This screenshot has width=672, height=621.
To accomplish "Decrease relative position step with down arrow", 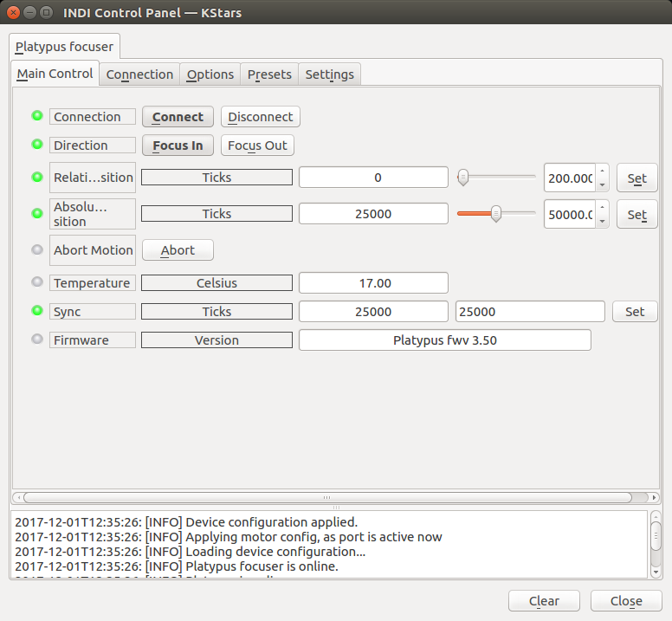I will coord(602,184).
